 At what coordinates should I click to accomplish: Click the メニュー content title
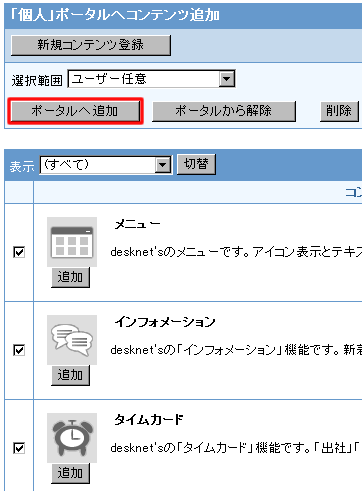tap(137, 224)
